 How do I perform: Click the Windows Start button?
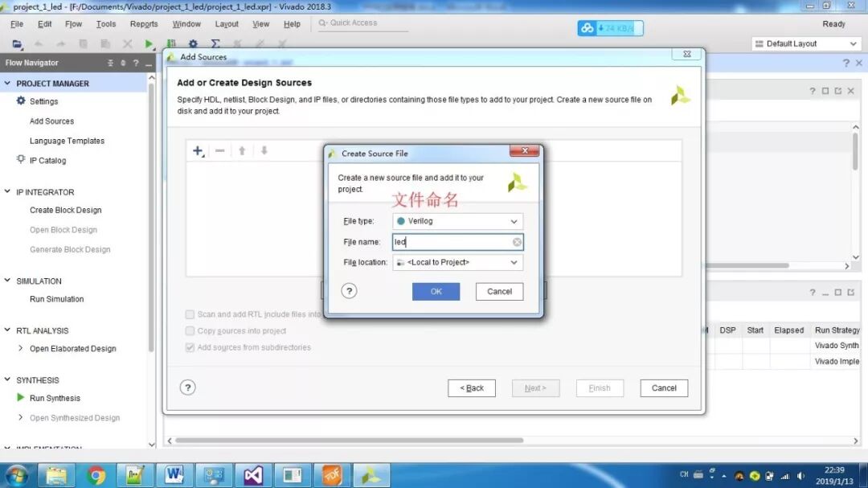(17, 475)
